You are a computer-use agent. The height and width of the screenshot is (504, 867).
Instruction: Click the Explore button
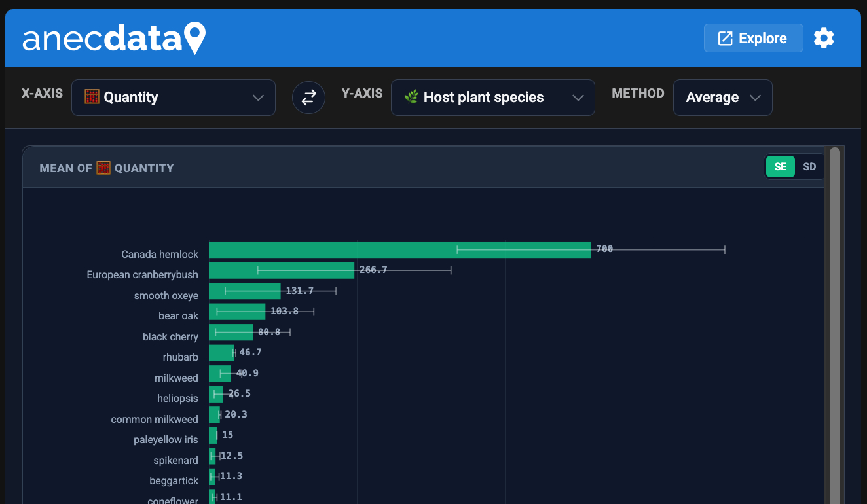(753, 38)
